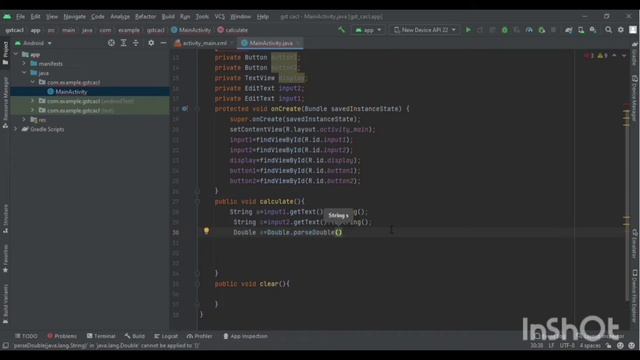
Task: Click the account avatar icon in toolbar
Action: click(x=633, y=30)
